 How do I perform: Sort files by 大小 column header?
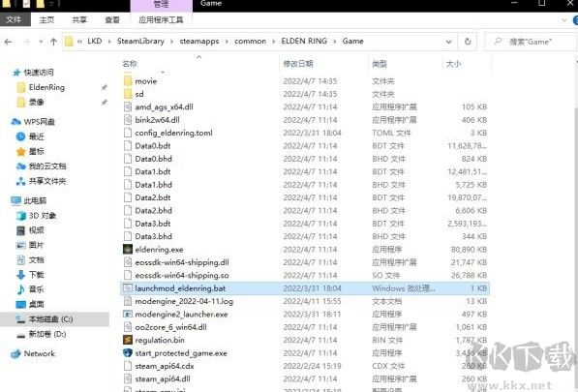tap(453, 64)
